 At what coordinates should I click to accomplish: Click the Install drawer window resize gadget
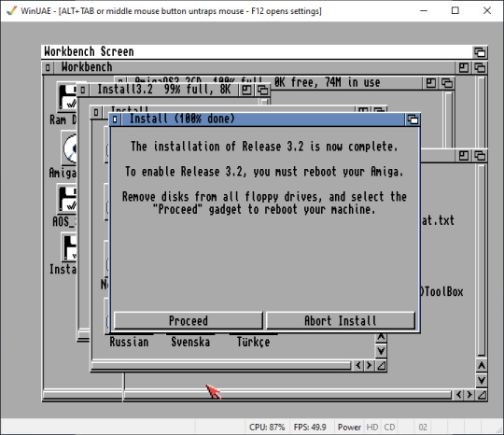(381, 366)
